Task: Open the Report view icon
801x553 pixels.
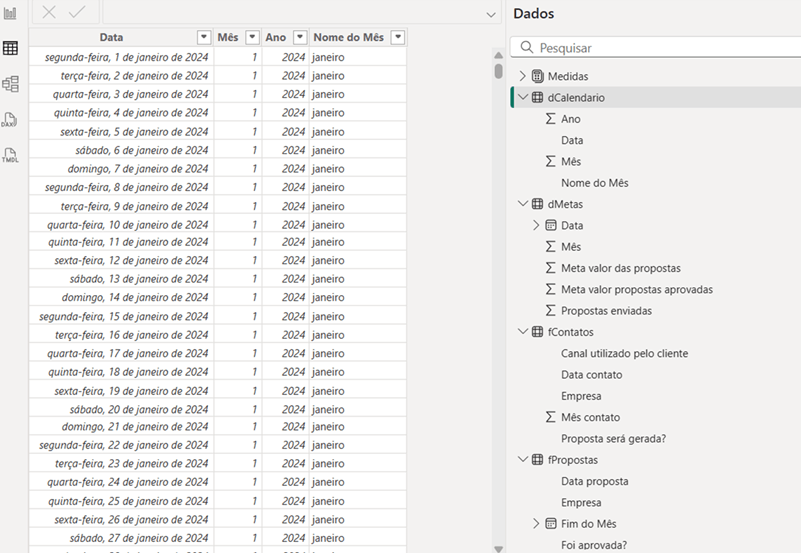Action: coord(11,14)
